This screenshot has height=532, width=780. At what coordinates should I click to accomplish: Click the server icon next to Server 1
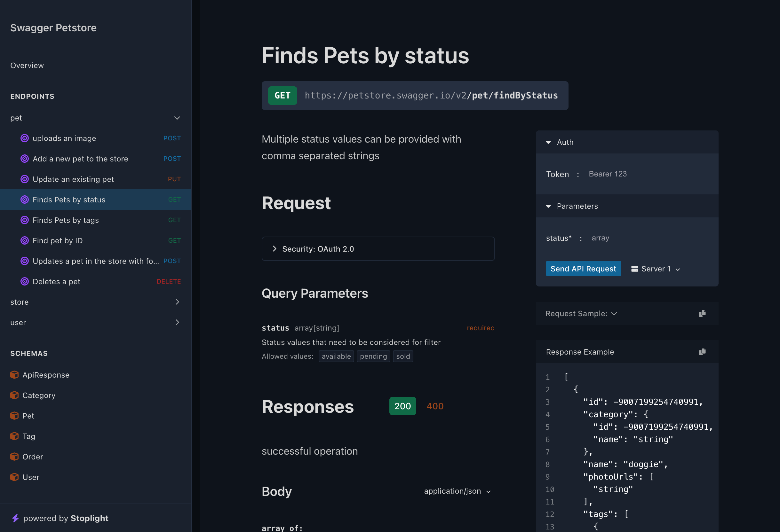(634, 269)
